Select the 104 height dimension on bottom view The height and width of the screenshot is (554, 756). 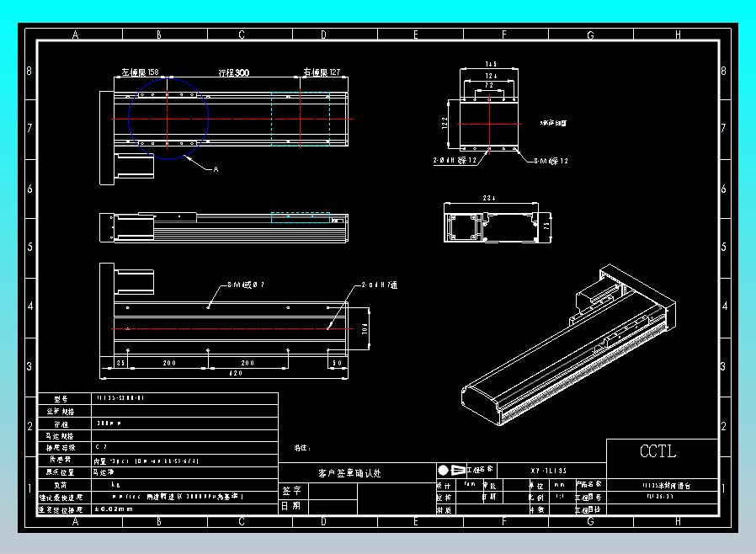coord(365,329)
